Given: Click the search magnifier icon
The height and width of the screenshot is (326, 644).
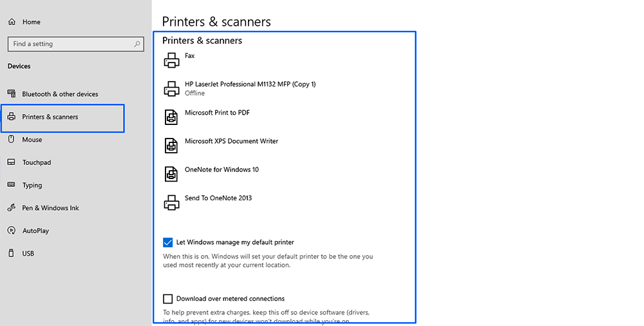Looking at the screenshot, I should click(137, 44).
